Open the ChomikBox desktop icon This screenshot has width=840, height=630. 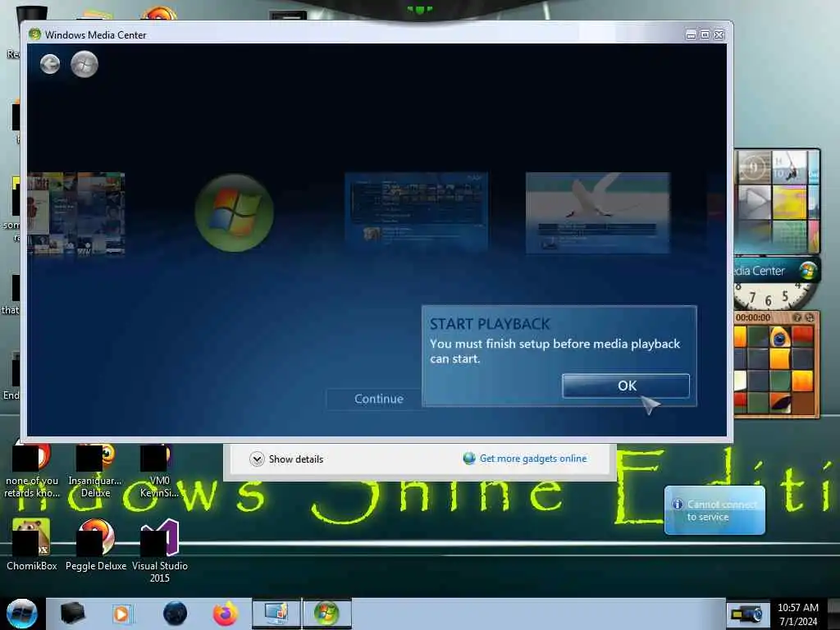pos(32,545)
